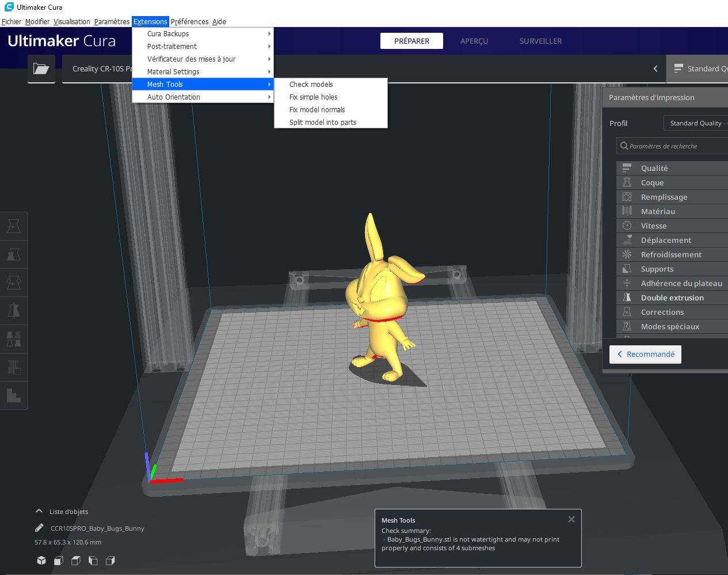
Task: Expand the Qualité settings category
Action: click(672, 168)
